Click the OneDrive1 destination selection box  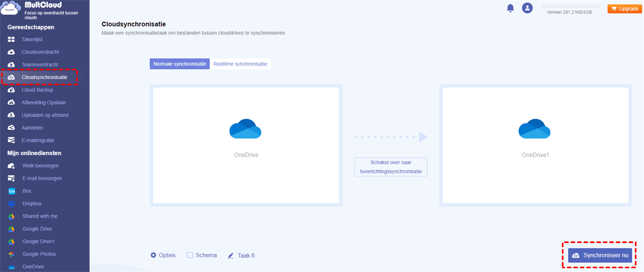[x=536, y=145]
